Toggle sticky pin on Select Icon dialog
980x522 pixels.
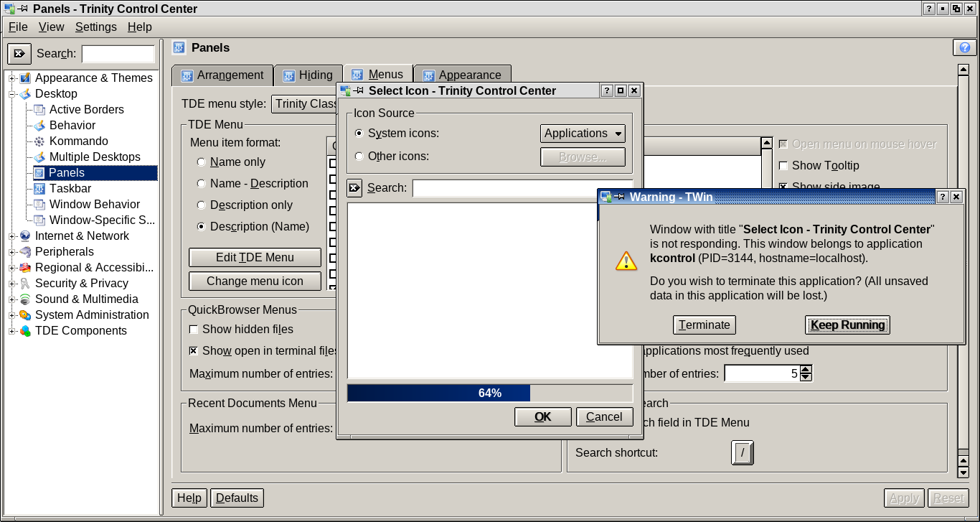pyautogui.click(x=357, y=90)
